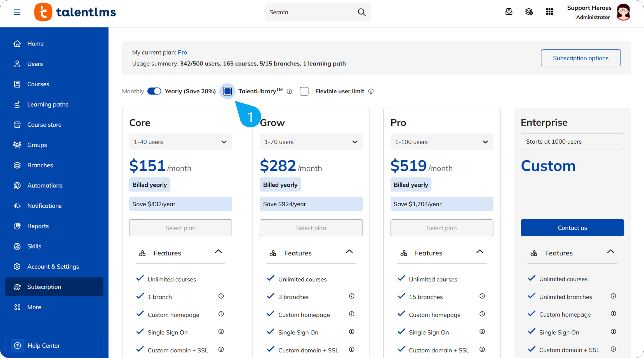This screenshot has height=358, width=644.
Task: Open Grow plan 1-70 users dropdown
Action: (x=311, y=142)
